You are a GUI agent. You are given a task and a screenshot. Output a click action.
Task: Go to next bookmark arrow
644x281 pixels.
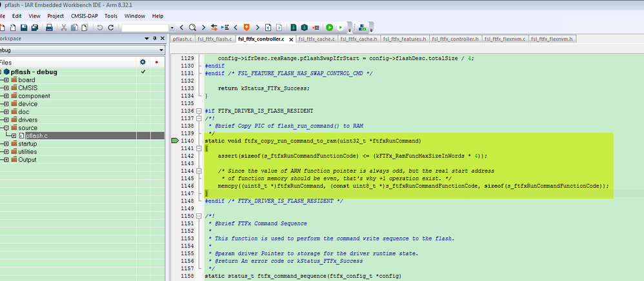coord(257,28)
